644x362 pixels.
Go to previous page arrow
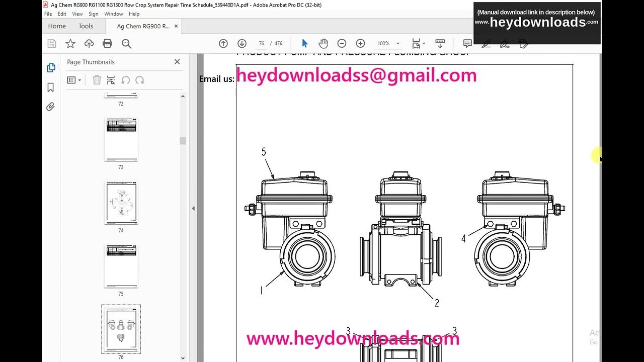tap(223, 44)
